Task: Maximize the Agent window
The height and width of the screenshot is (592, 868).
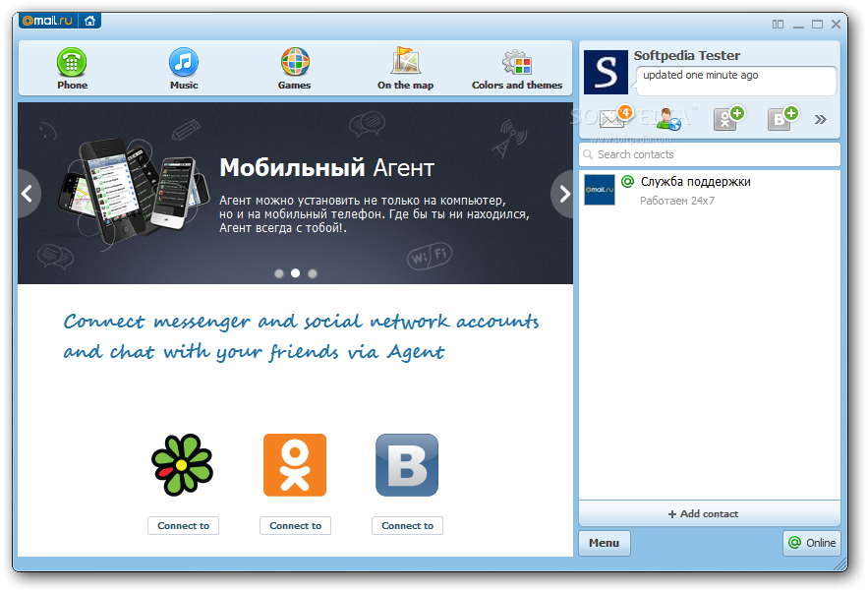Action: (x=817, y=25)
